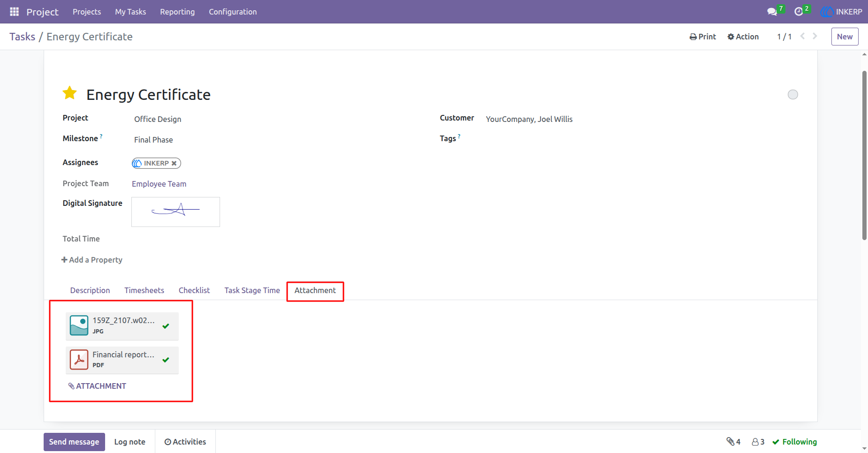Click the Log note button

pos(130,442)
